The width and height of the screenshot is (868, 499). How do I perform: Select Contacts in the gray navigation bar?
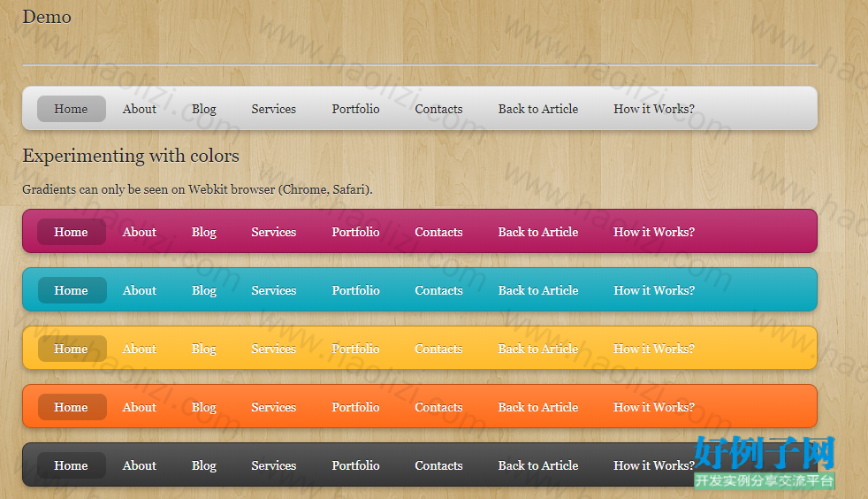pos(438,109)
